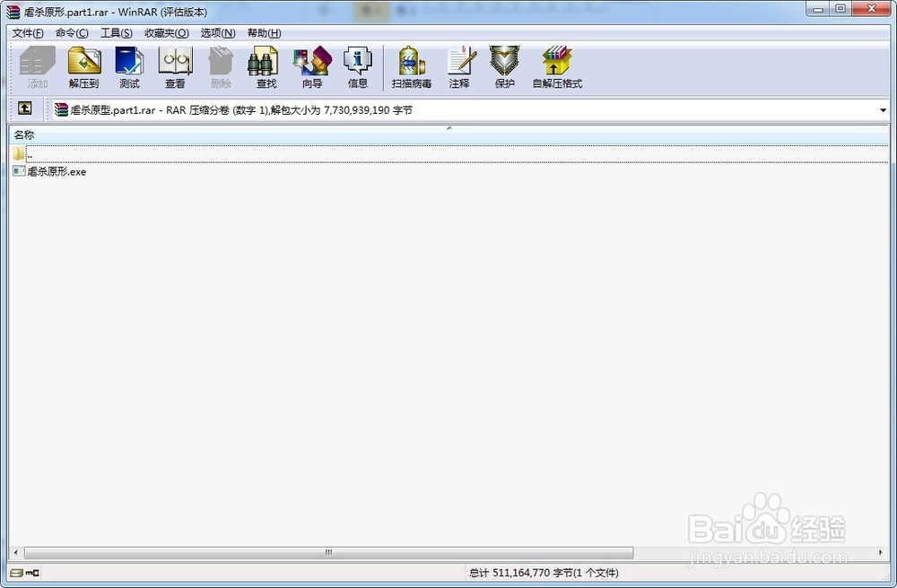Launch the 向导 (Wizard) icon

pos(312,67)
